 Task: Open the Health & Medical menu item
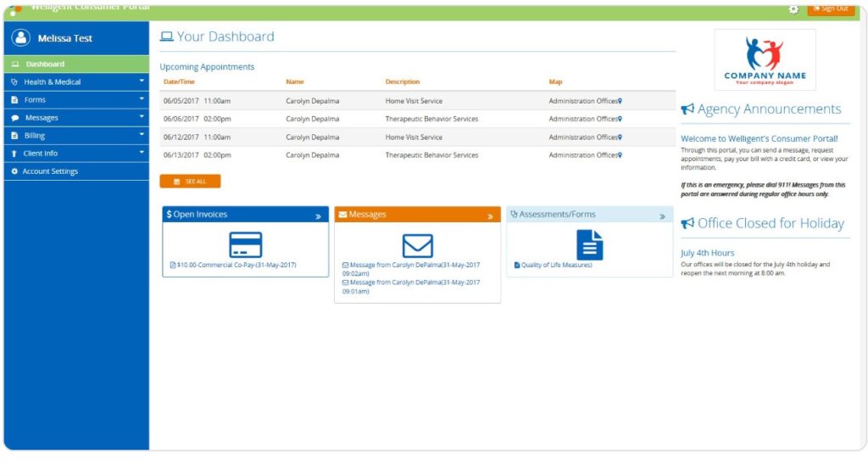tap(76, 82)
